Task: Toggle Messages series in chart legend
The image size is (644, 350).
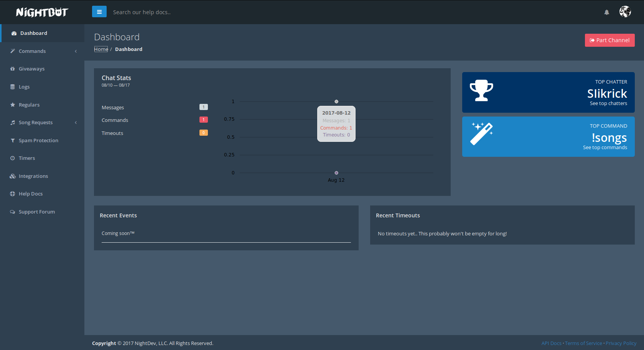Action: (113, 108)
